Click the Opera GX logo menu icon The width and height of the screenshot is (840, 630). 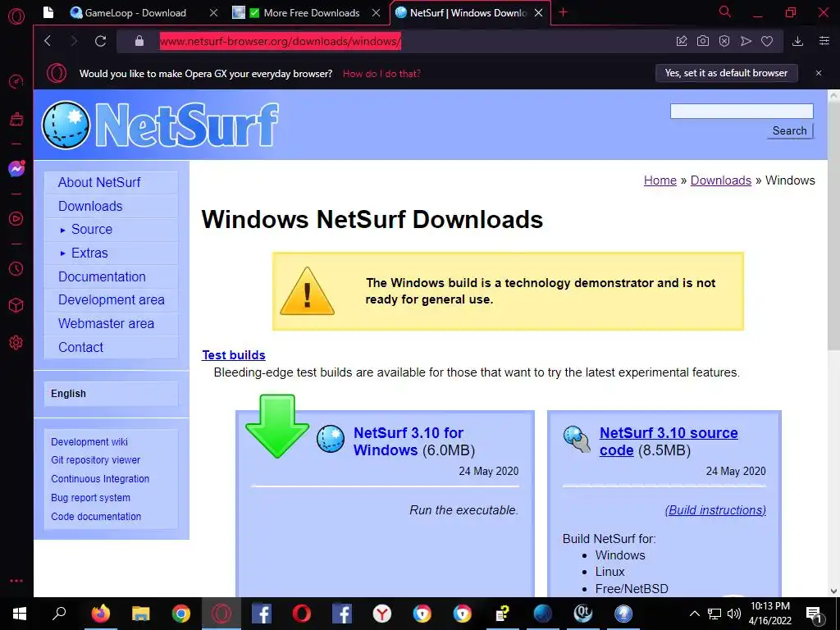point(16,16)
